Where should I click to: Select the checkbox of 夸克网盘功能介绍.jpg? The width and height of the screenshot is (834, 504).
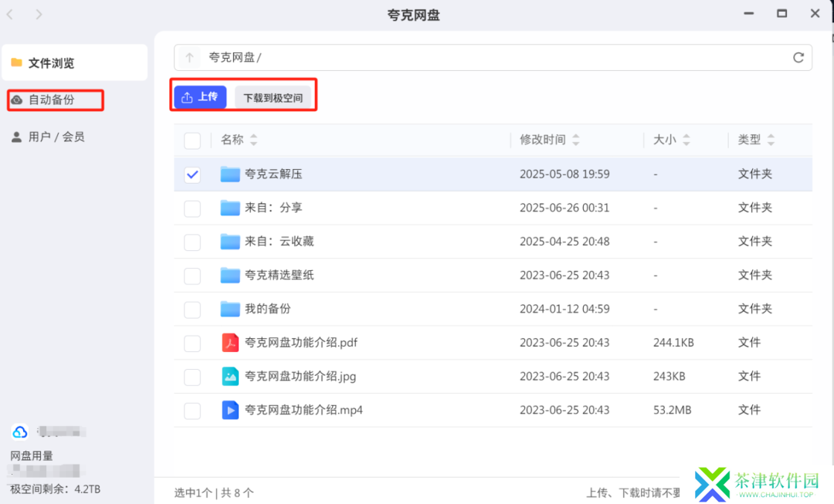(192, 377)
